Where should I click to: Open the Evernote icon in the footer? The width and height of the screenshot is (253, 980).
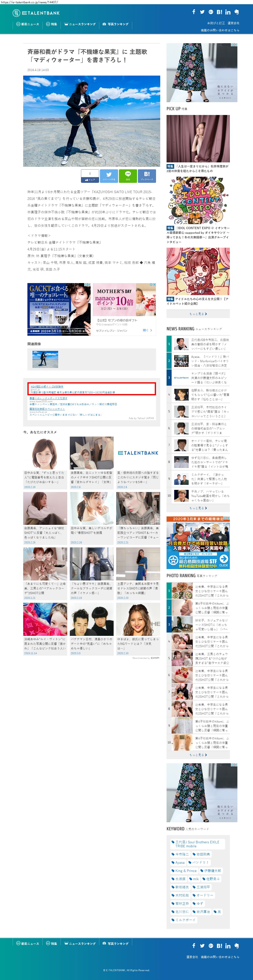(x=237, y=946)
